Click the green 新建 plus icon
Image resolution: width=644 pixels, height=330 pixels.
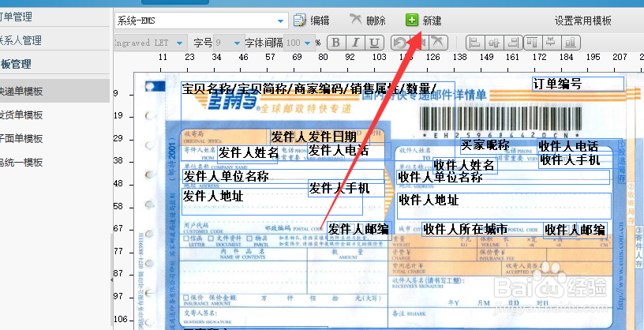pyautogui.click(x=411, y=20)
